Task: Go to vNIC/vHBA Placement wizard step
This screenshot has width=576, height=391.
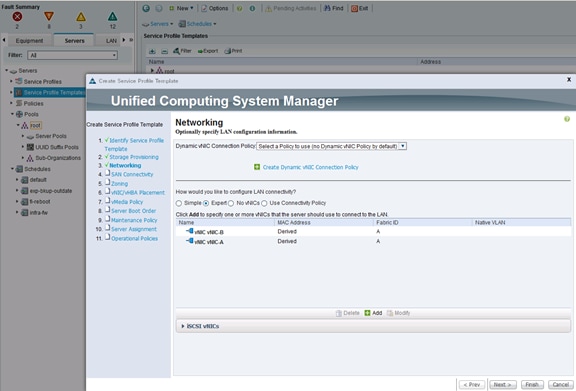Action: click(138, 193)
